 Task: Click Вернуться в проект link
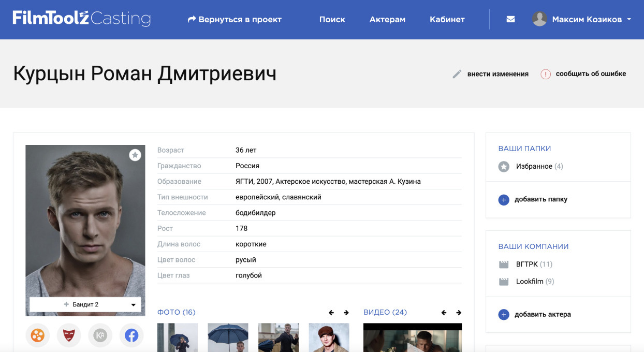[235, 20]
